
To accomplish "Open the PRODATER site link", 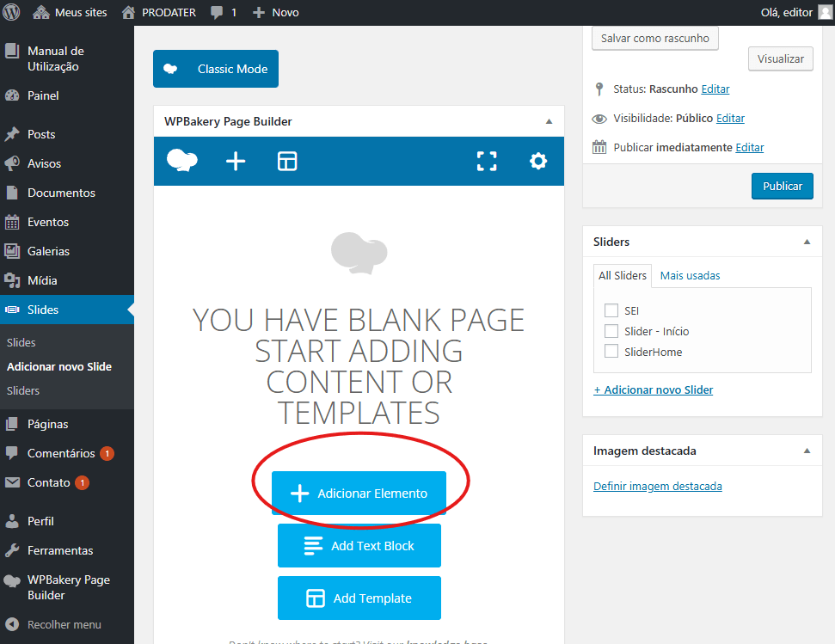I will (159, 12).
